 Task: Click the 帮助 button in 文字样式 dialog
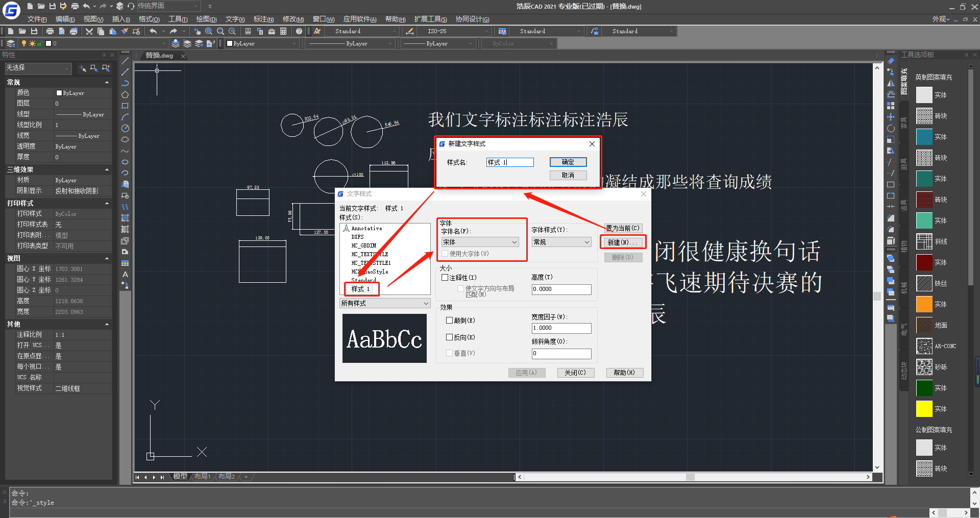(x=624, y=373)
